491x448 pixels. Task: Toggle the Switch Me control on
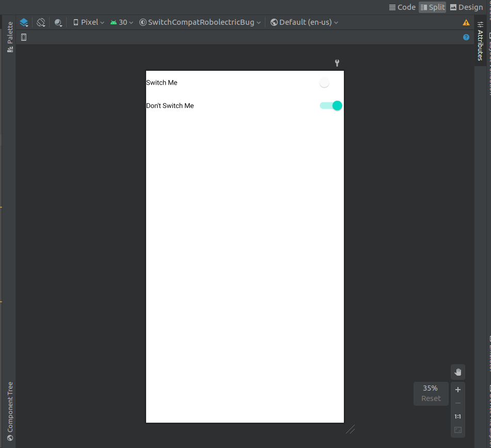pyautogui.click(x=324, y=82)
